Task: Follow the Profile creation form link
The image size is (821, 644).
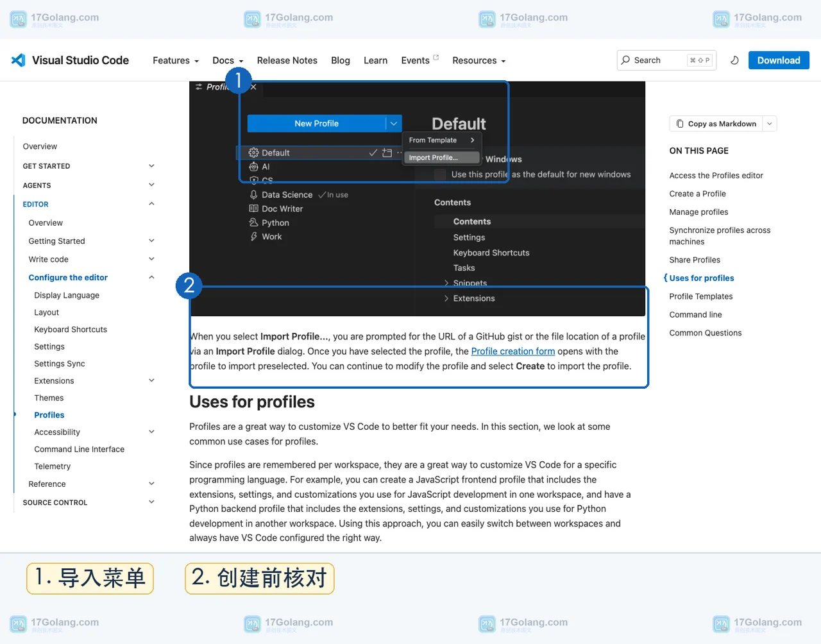Action: click(513, 352)
